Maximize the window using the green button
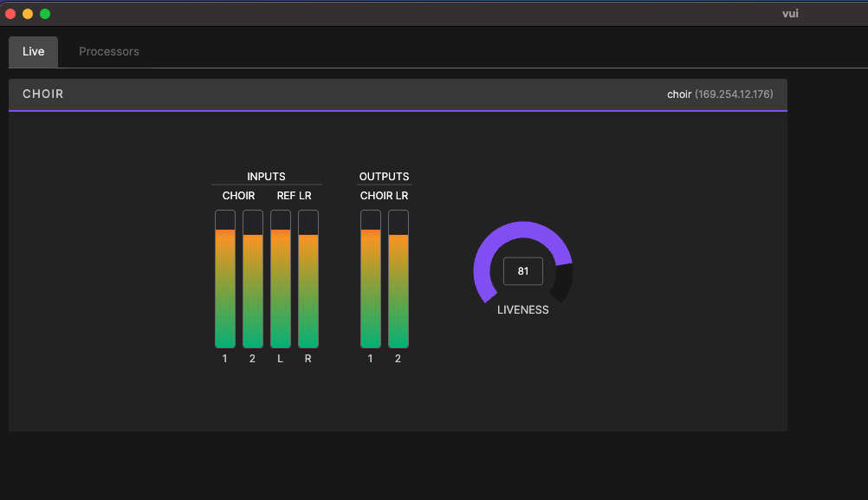Image resolution: width=868 pixels, height=500 pixels. [45, 14]
